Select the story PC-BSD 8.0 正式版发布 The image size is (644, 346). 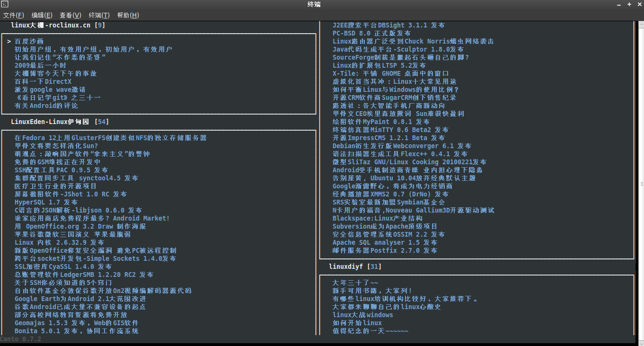tap(371, 34)
